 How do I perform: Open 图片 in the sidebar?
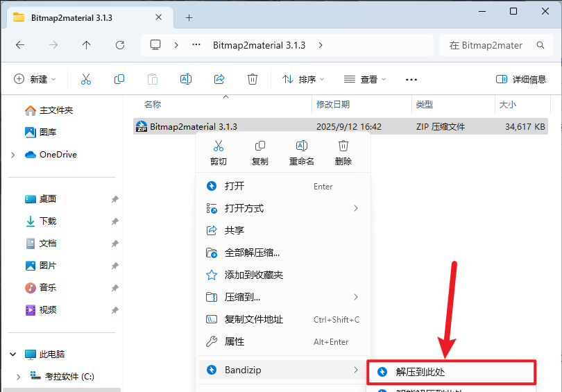[40, 266]
